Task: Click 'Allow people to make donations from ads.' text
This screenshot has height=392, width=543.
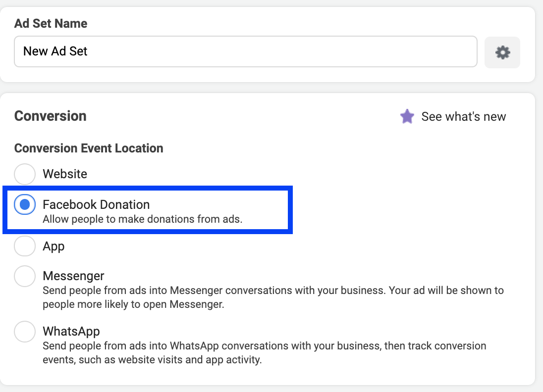Action: (x=142, y=219)
